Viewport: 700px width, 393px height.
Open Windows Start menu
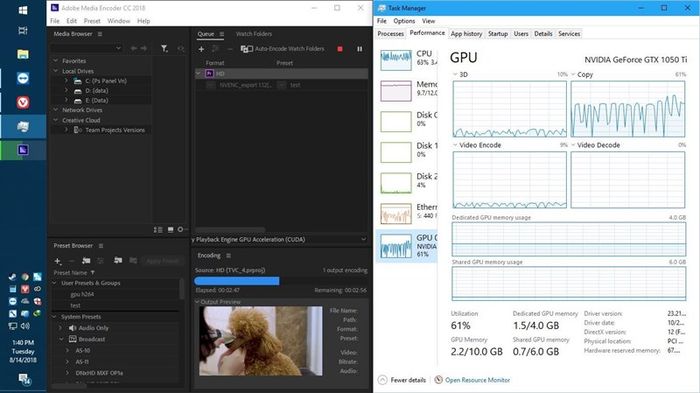coord(23,10)
